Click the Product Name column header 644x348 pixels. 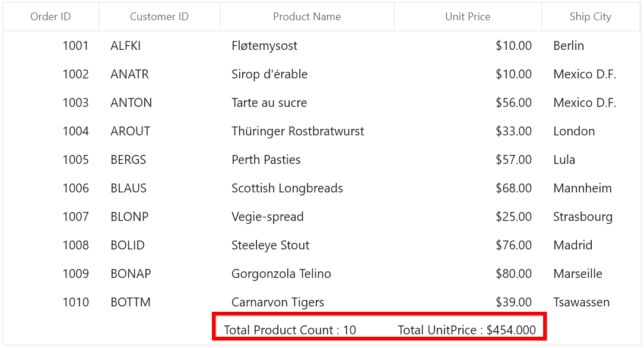coord(307,17)
